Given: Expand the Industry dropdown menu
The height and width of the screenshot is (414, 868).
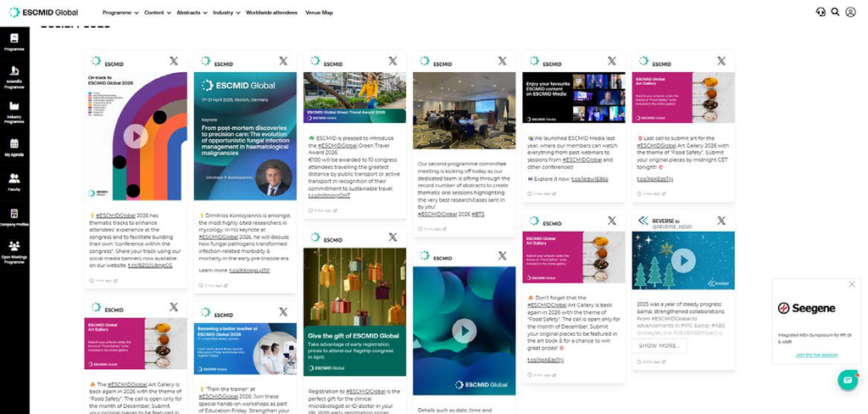Looking at the screenshot, I should click(226, 12).
